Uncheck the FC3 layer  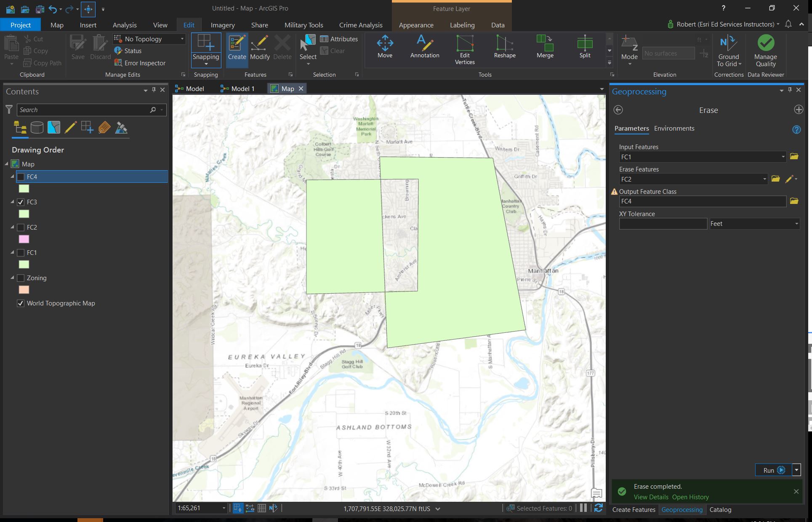[x=21, y=202]
